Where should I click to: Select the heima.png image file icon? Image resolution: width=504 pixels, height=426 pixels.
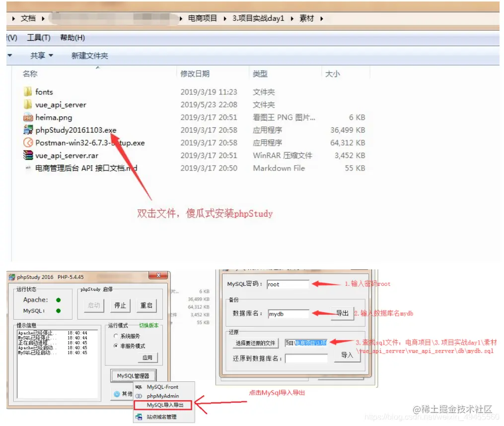tap(28, 117)
